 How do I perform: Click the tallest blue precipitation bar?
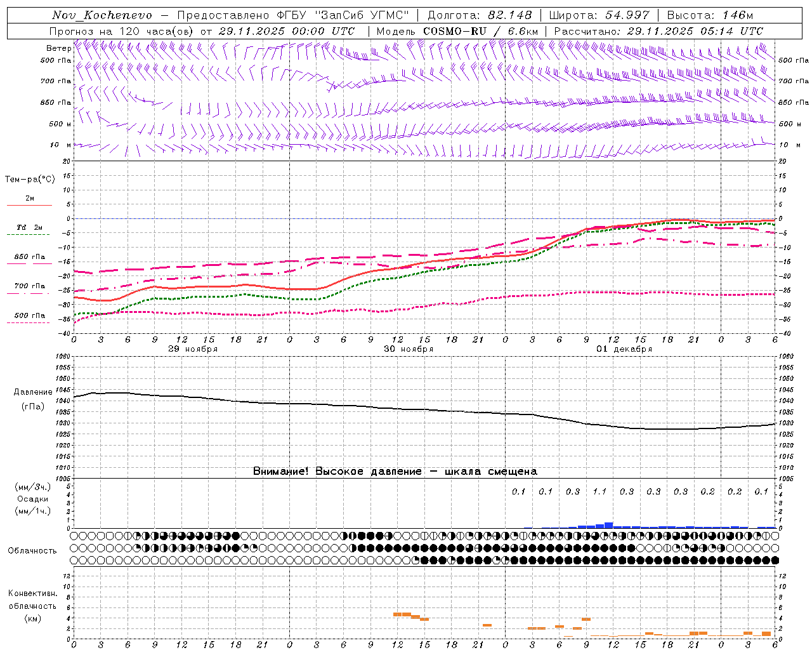608,525
